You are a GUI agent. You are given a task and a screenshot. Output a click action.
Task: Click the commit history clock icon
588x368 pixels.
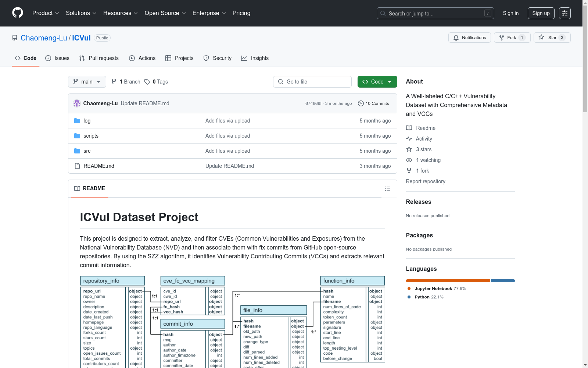[x=361, y=103]
